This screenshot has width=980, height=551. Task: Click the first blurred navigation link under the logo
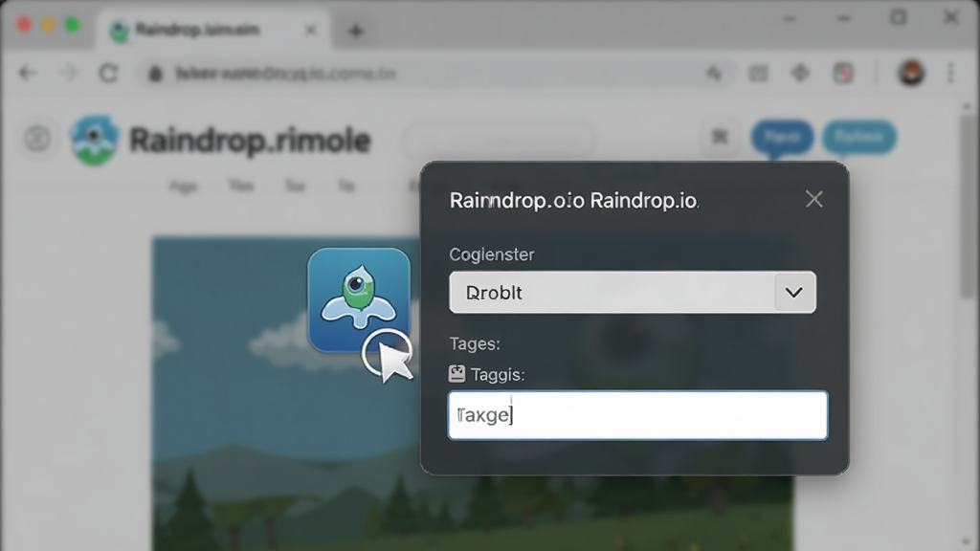click(183, 187)
